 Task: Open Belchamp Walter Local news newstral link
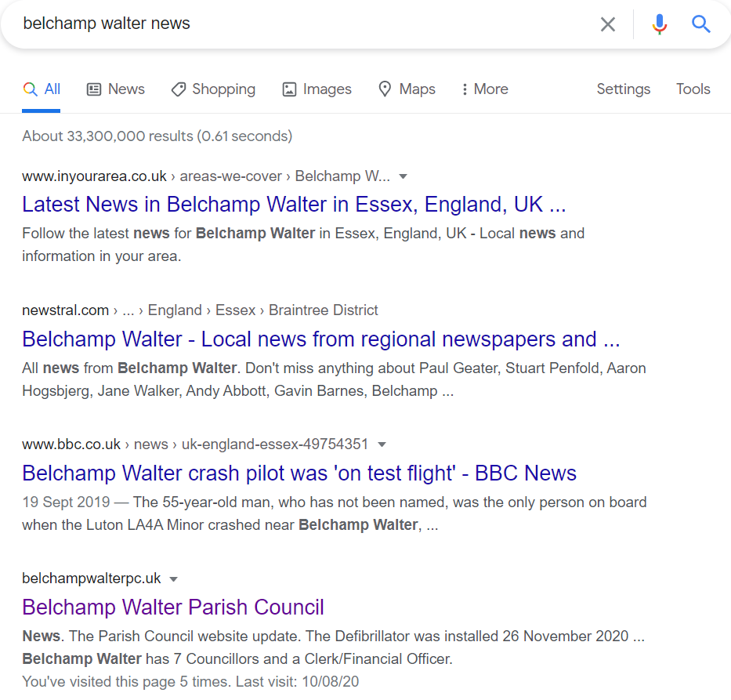(321, 339)
